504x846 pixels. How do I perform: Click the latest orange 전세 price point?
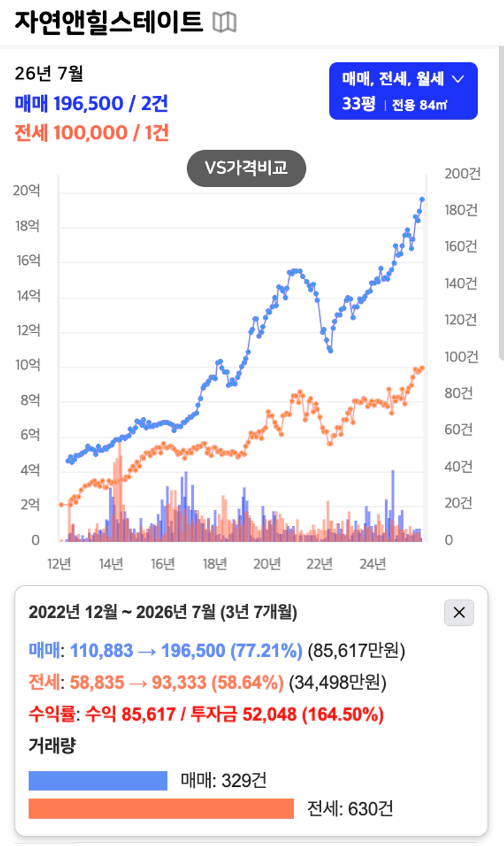point(422,367)
